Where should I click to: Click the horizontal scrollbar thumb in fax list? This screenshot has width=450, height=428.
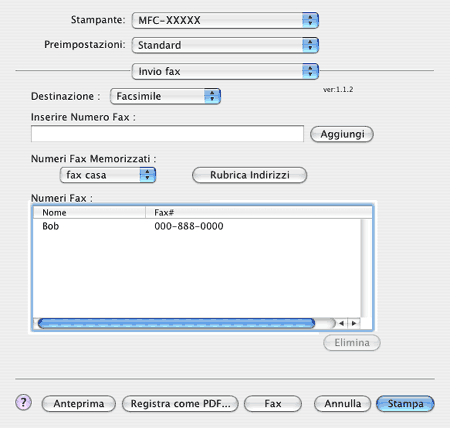point(176,323)
